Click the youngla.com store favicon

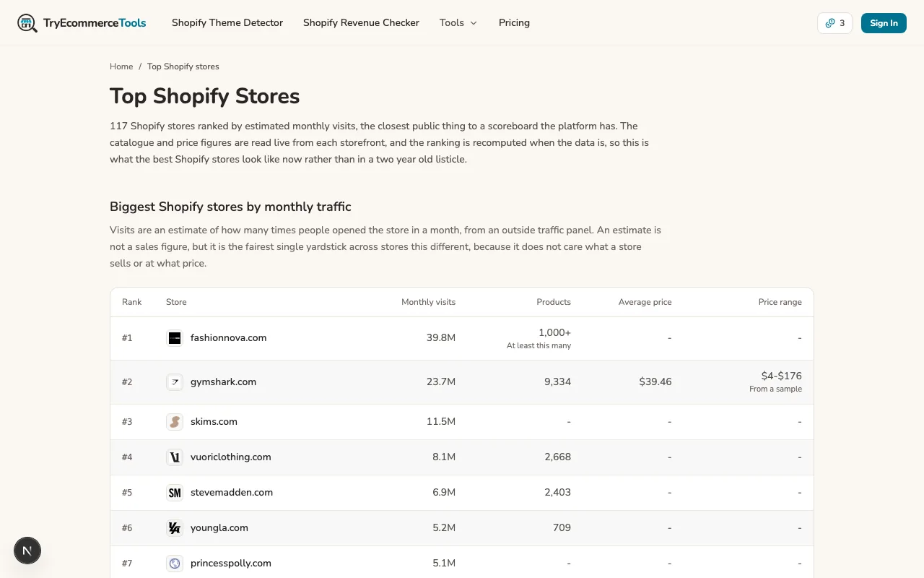point(175,528)
